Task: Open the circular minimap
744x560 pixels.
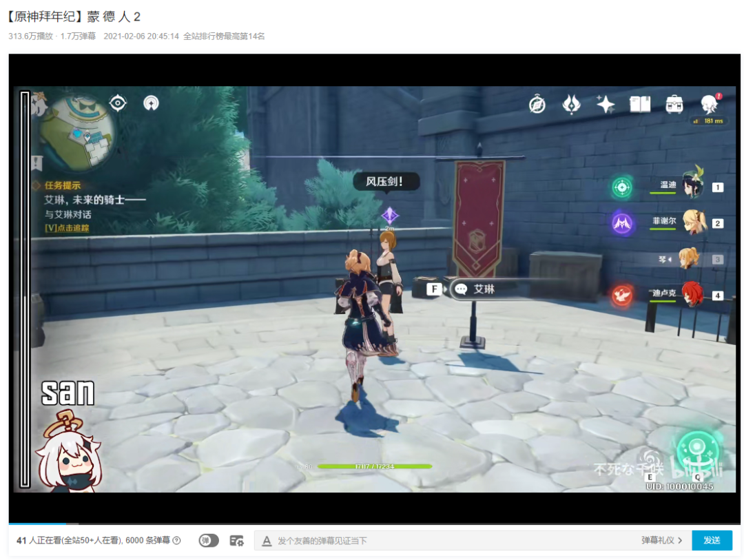Action: coord(77,132)
